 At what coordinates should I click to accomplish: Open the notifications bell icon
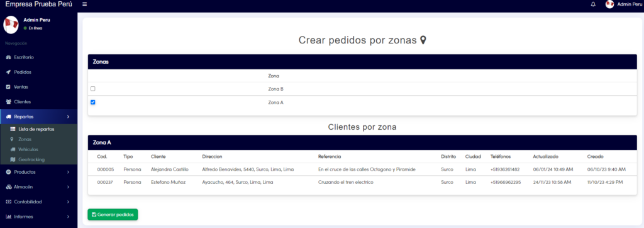593,4
